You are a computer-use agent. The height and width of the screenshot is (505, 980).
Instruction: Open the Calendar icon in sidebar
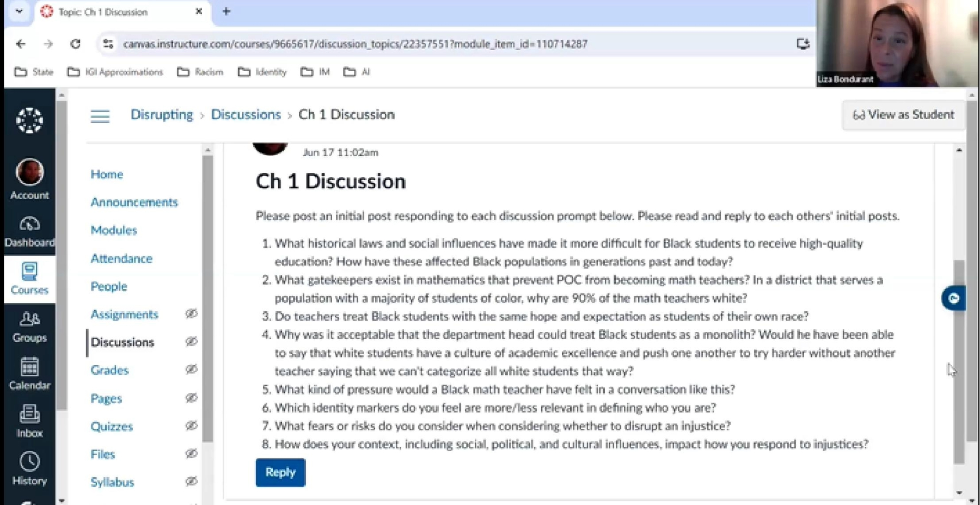(29, 366)
